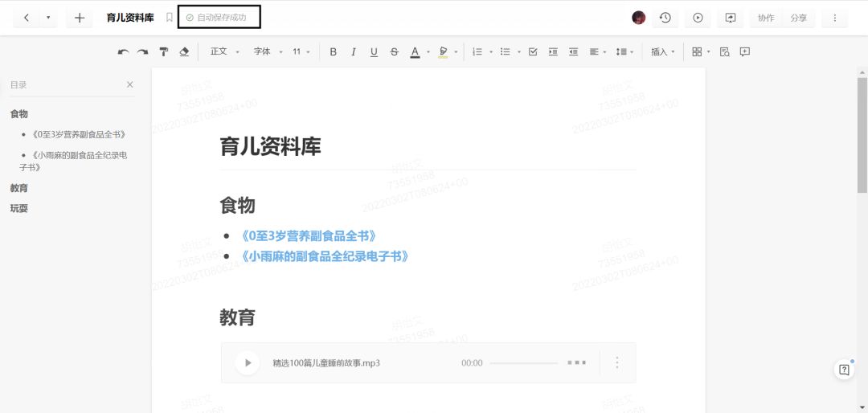The width and height of the screenshot is (868, 413).
Task: Open the dropdown beside the back arrow
Action: (x=48, y=18)
